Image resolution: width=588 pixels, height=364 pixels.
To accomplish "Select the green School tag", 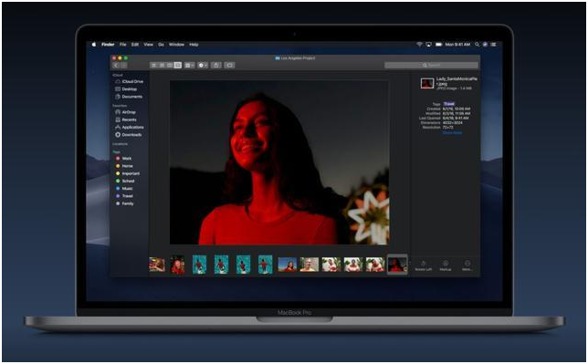I will 125,181.
